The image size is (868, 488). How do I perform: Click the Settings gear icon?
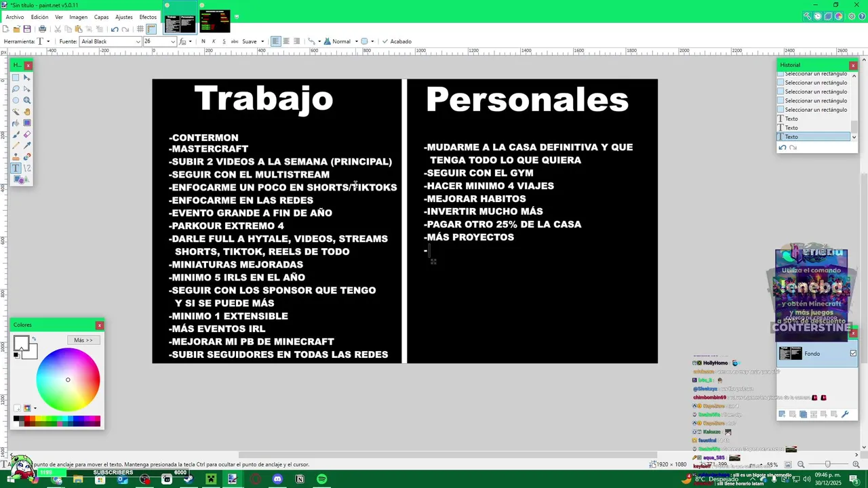pyautogui.click(x=852, y=16)
